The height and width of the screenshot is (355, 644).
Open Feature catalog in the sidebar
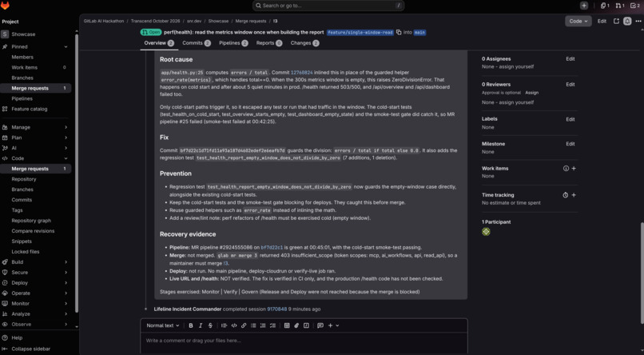pos(29,109)
